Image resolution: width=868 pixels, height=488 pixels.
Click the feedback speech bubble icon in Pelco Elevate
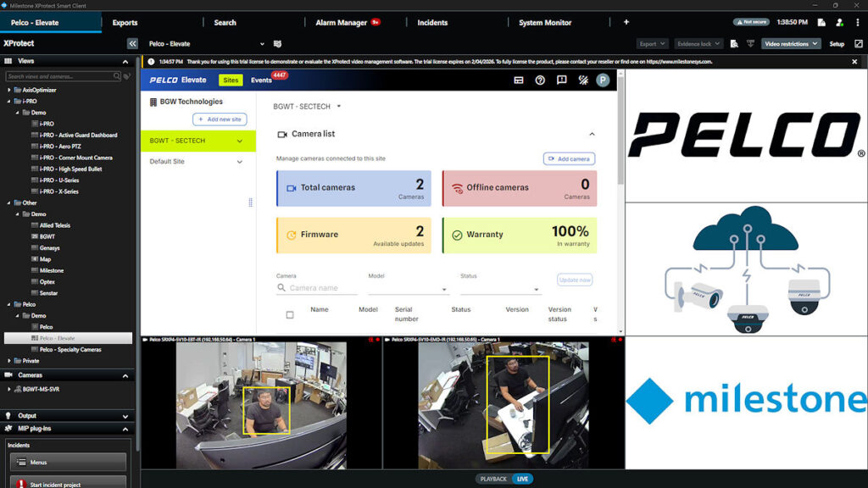click(x=561, y=80)
